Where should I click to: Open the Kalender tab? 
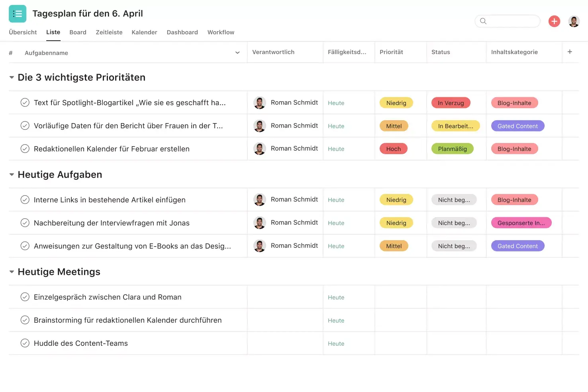144,32
